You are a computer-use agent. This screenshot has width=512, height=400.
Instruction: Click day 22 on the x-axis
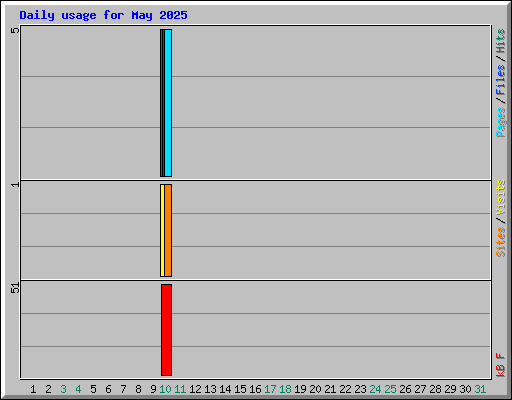tap(345, 389)
